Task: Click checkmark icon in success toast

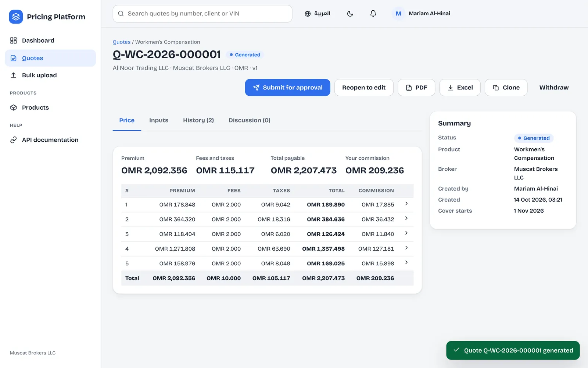Action: [456, 350]
